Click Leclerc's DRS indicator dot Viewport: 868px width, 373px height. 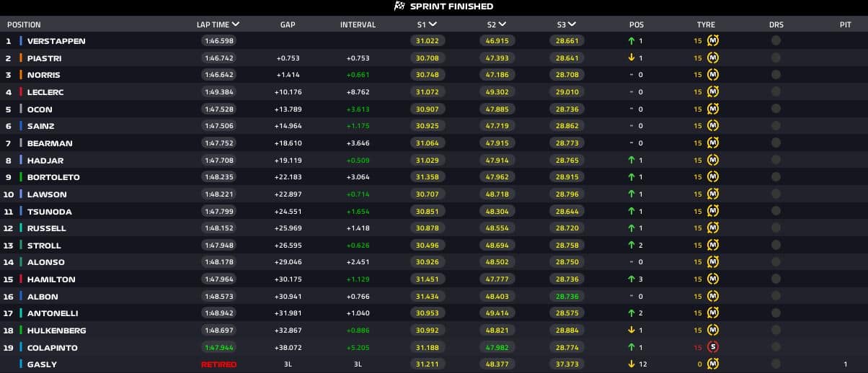776,92
